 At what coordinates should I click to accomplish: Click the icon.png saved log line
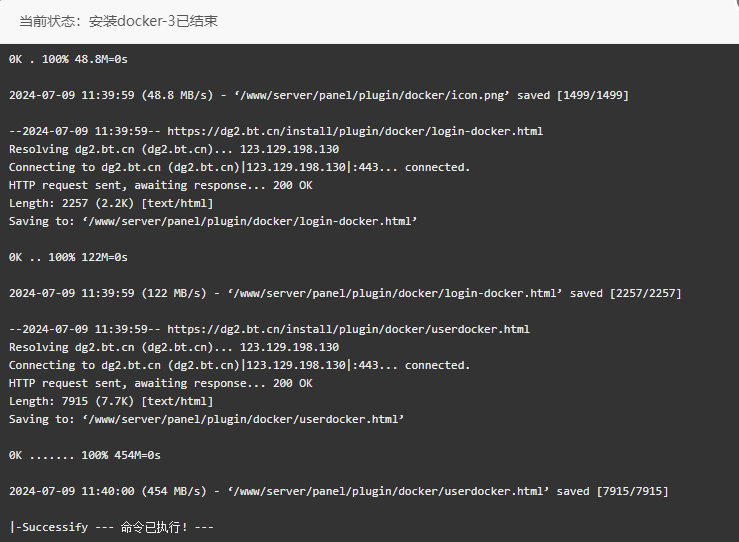click(319, 95)
